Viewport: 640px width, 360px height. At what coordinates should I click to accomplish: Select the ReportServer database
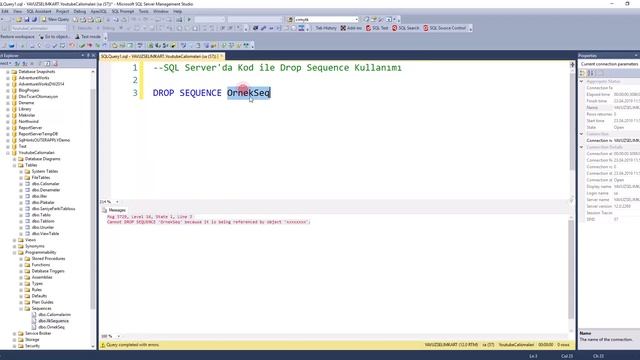click(x=30, y=128)
